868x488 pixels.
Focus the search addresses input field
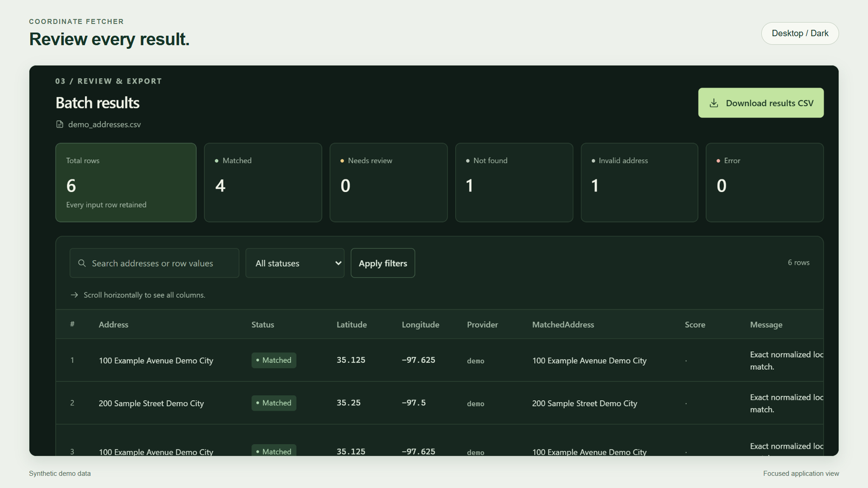(x=154, y=263)
